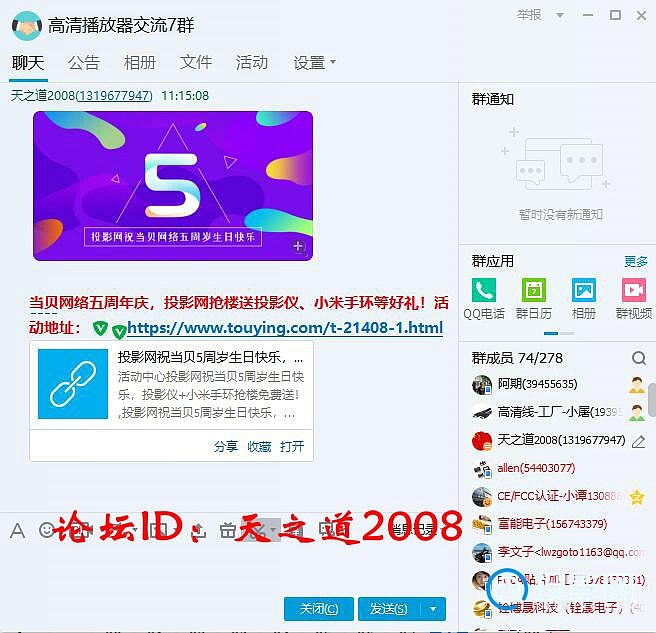The image size is (656, 633).
Task: Select member 富能电子(156743379)
Action: (552, 524)
